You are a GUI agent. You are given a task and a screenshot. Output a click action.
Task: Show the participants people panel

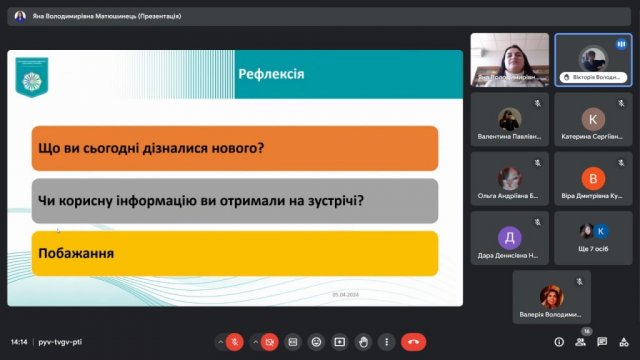[580, 342]
